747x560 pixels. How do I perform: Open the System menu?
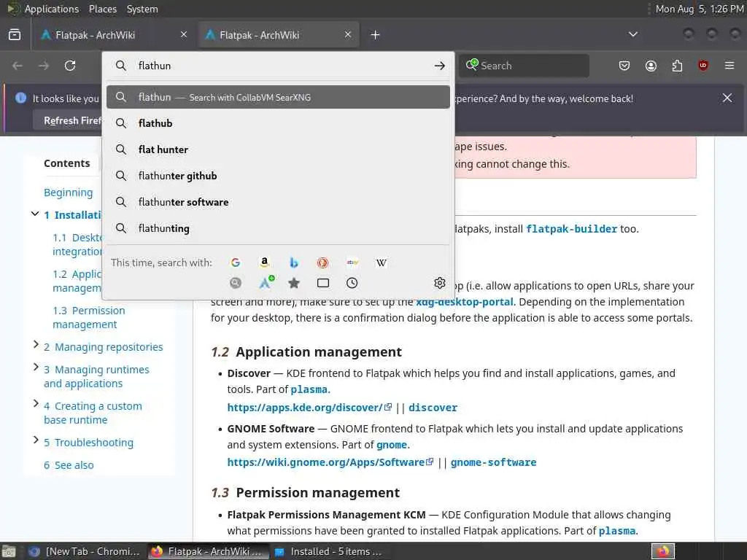[x=142, y=9]
